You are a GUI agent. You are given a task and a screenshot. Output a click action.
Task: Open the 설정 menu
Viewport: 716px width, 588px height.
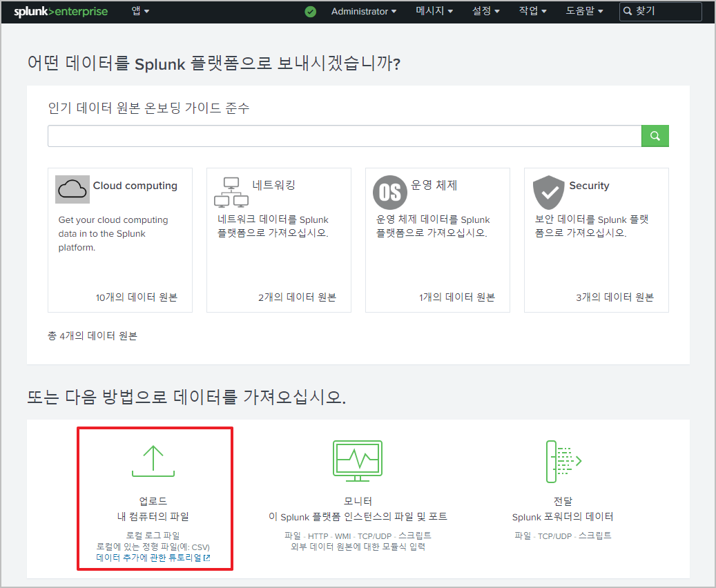tap(485, 11)
